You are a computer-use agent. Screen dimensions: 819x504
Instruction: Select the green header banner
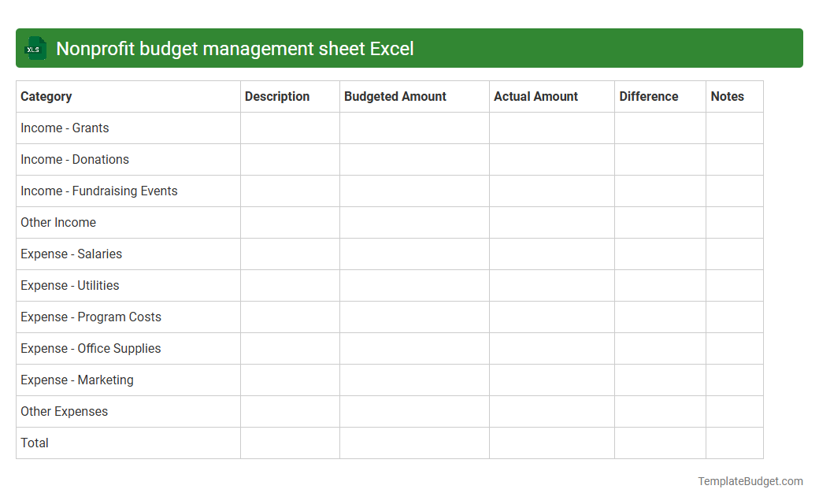coord(409,48)
